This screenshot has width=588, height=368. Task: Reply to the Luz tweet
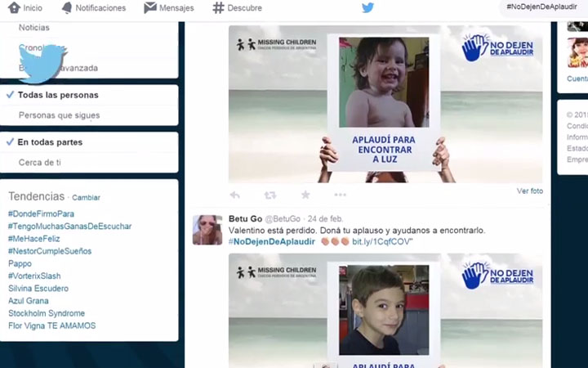[x=234, y=195]
